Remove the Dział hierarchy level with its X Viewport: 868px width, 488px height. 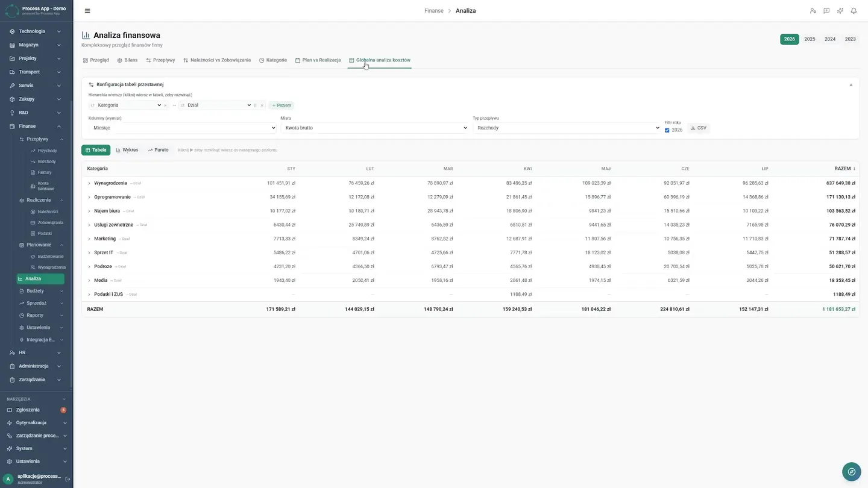262,105
